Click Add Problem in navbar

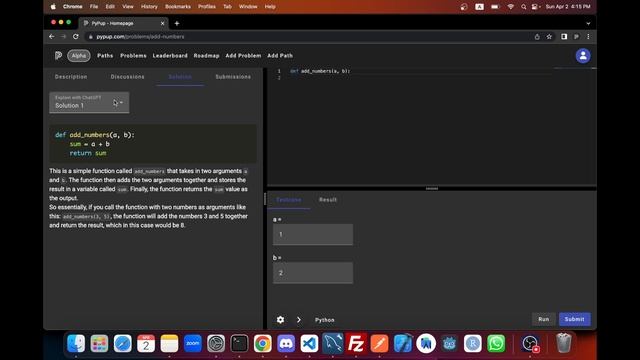243,56
